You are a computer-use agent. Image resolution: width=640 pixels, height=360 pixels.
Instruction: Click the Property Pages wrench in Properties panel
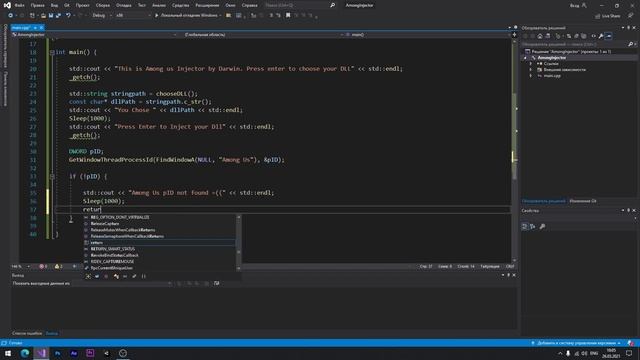[x=542, y=227]
